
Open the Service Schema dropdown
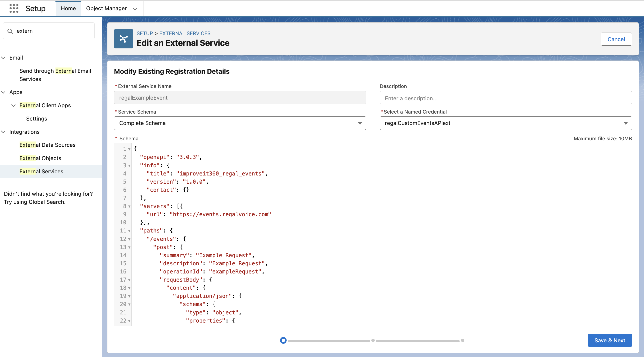tap(240, 123)
